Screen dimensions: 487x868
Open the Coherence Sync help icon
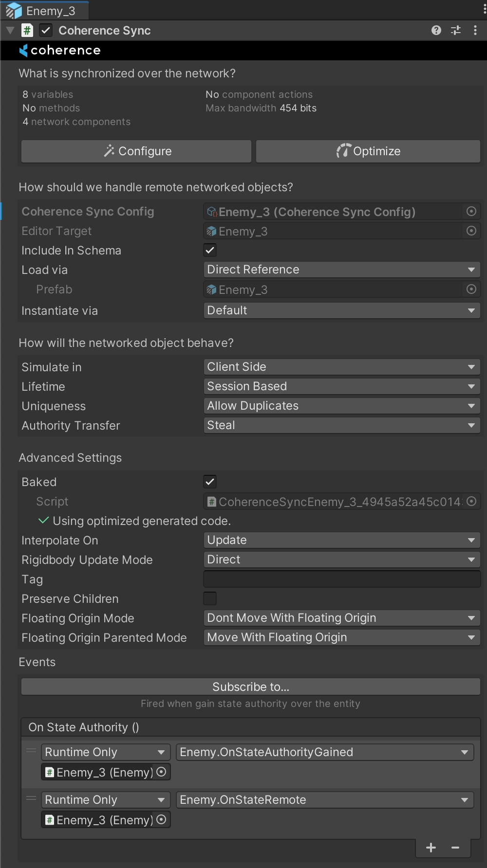[436, 31]
